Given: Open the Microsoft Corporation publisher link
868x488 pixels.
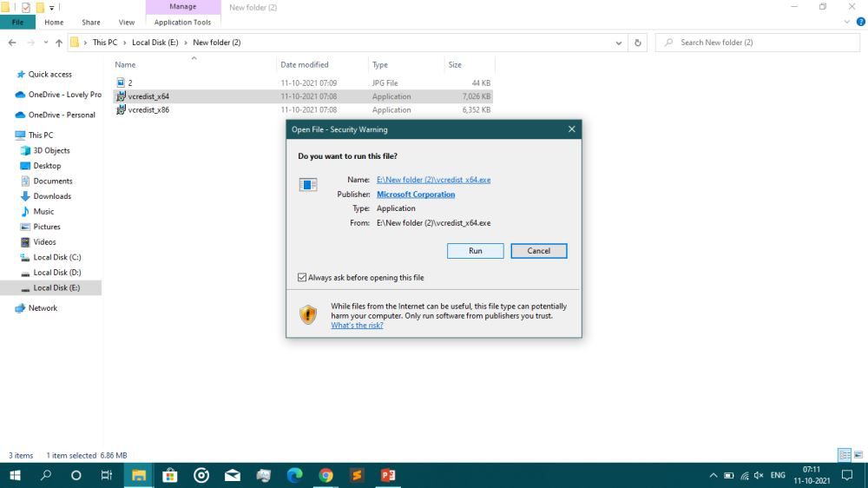Looking at the screenshot, I should [x=416, y=195].
